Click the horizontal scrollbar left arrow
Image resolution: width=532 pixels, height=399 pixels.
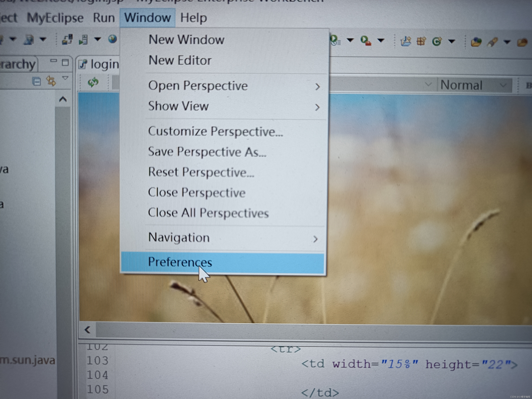click(x=88, y=330)
